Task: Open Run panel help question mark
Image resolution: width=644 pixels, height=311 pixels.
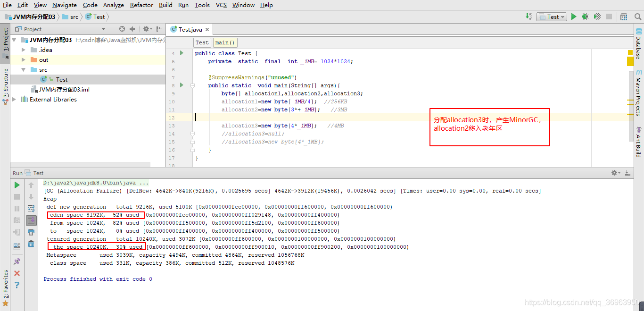Action: coord(17,285)
